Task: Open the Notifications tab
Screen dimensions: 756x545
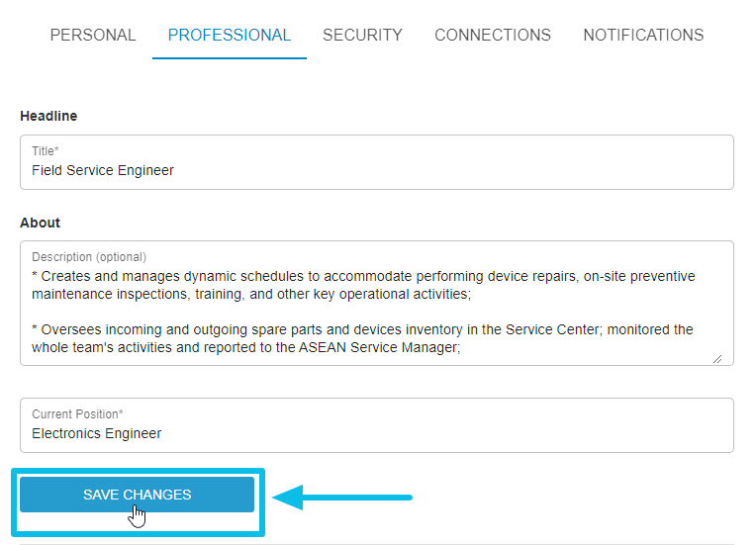Action: tap(643, 36)
